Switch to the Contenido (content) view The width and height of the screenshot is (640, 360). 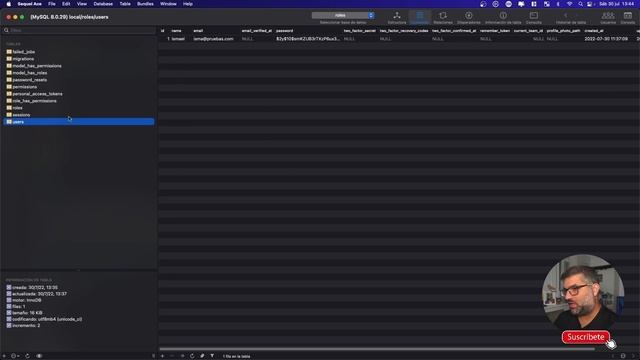pos(420,18)
